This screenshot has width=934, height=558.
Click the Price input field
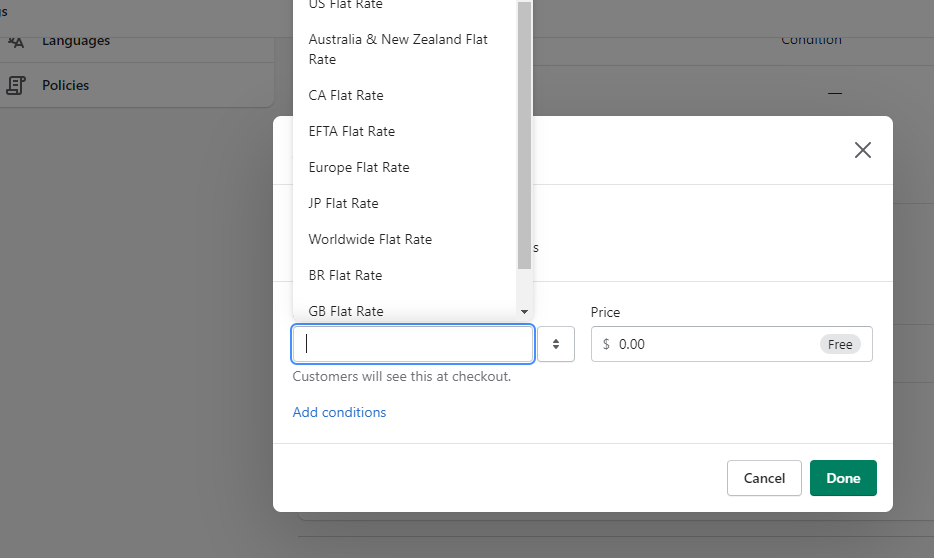pos(715,344)
